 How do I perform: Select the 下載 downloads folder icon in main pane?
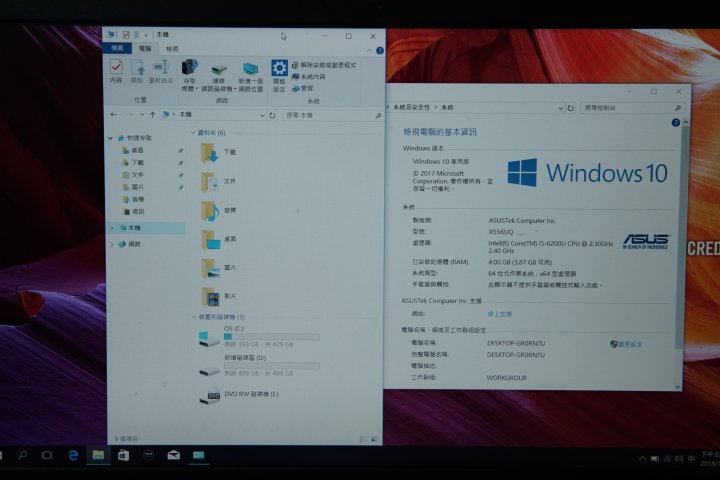[210, 152]
